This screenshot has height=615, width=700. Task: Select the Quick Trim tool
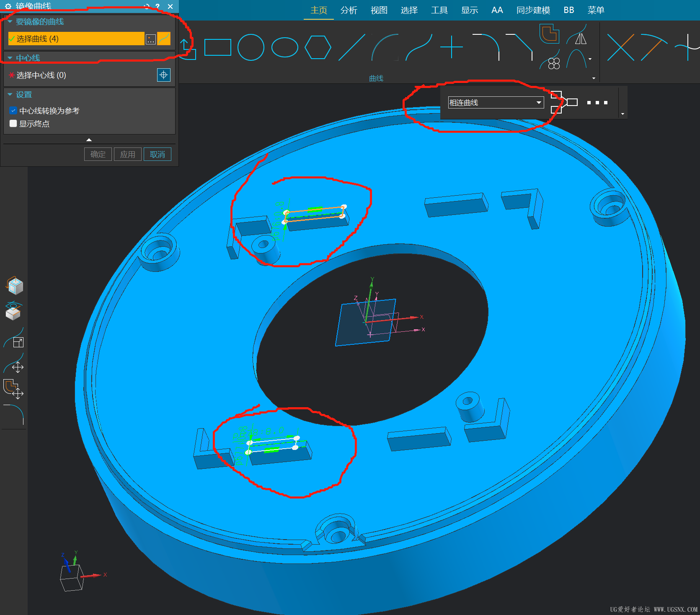click(x=620, y=47)
